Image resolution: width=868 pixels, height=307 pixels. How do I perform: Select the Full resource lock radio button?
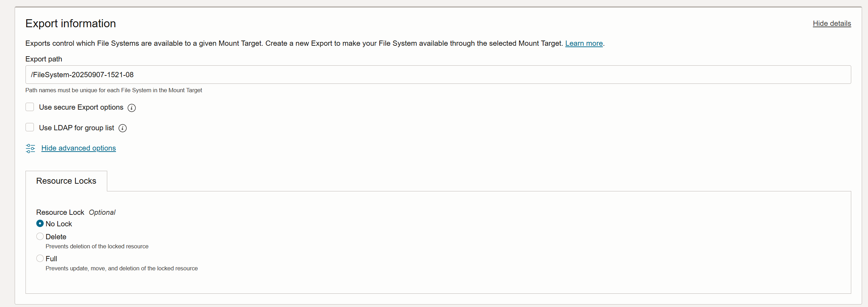40,258
